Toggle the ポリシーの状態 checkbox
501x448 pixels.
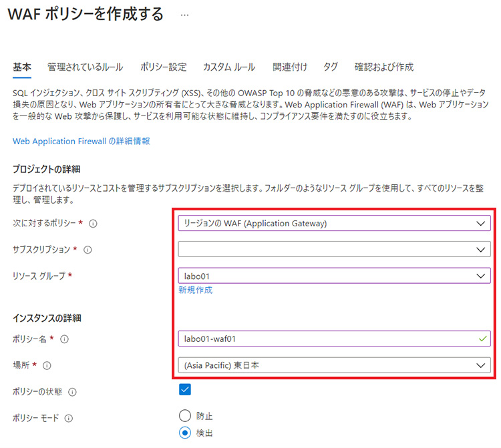tap(185, 390)
